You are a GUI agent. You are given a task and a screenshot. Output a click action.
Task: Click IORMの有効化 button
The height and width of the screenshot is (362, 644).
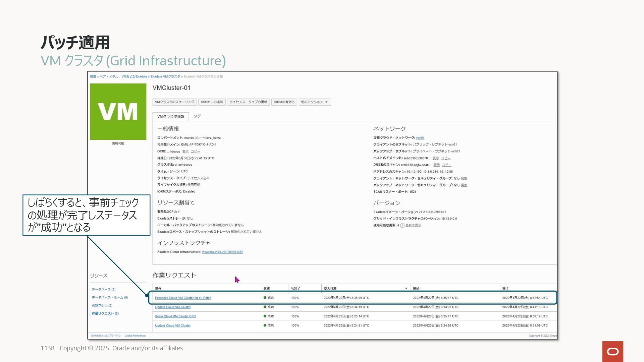click(x=284, y=102)
